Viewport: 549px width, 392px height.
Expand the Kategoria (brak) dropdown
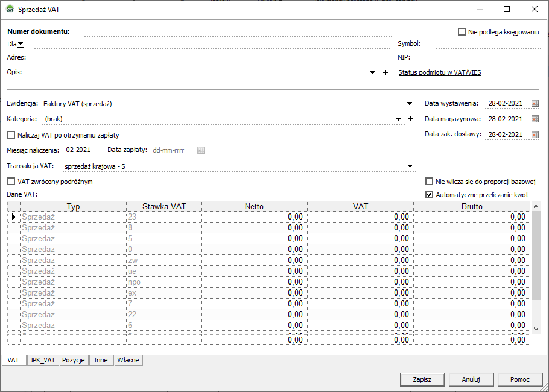tap(398, 119)
